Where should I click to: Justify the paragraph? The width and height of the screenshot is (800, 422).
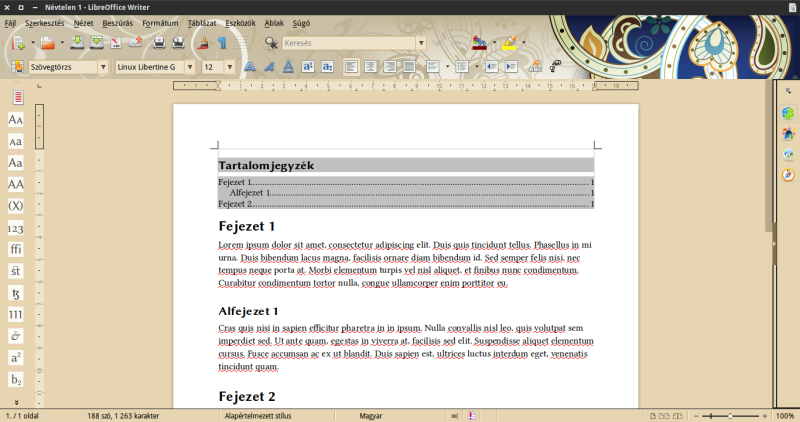pyautogui.click(x=409, y=67)
